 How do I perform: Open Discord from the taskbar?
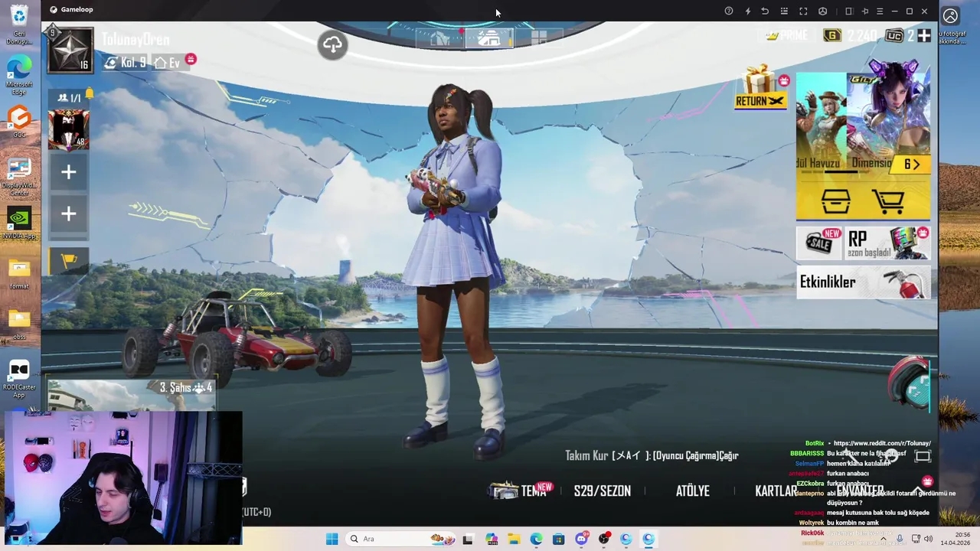(x=582, y=539)
